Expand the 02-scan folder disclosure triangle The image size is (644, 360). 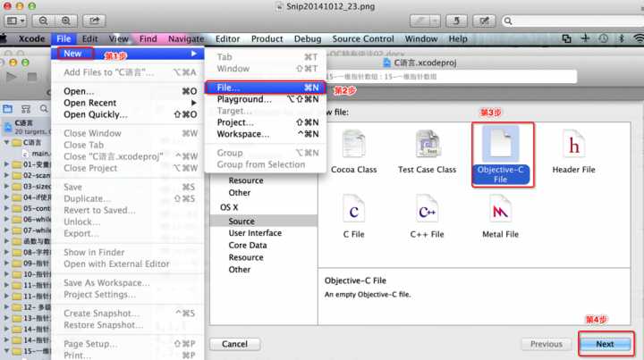(x=6, y=175)
